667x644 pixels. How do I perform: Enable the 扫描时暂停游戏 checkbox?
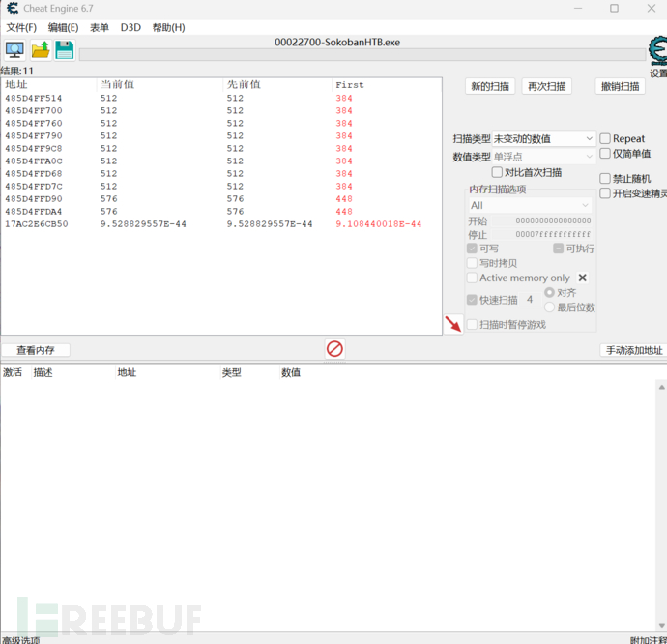tap(472, 325)
